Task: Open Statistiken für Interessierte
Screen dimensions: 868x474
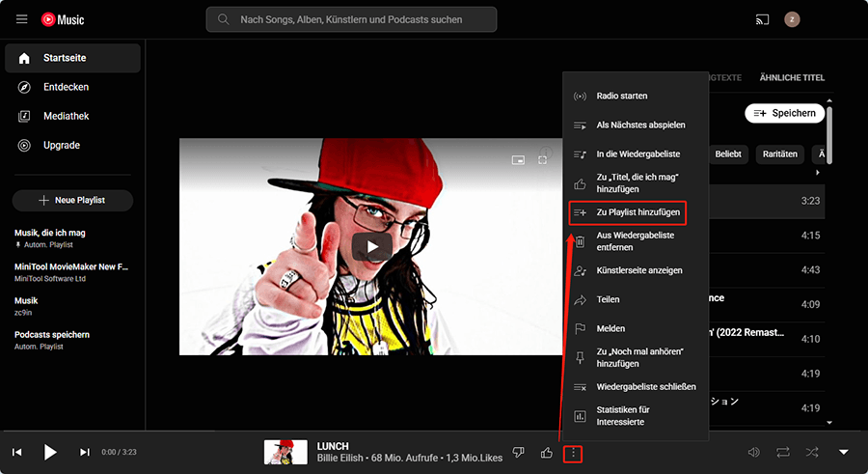Action: click(x=636, y=416)
